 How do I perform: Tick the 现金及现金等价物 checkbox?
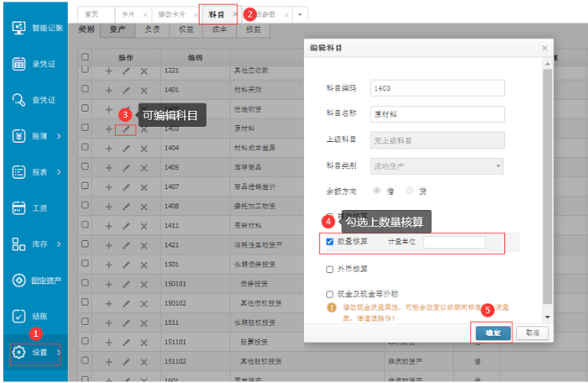pos(329,294)
